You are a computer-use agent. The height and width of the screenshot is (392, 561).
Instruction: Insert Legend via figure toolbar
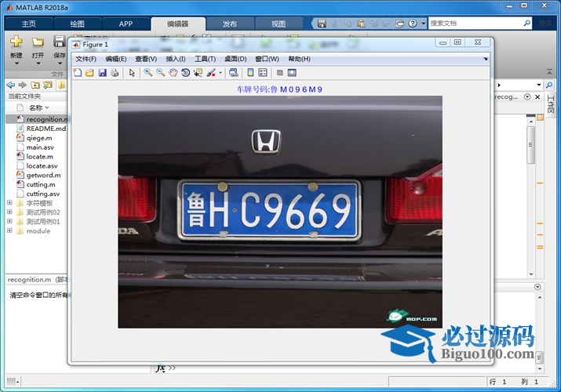pos(263,73)
